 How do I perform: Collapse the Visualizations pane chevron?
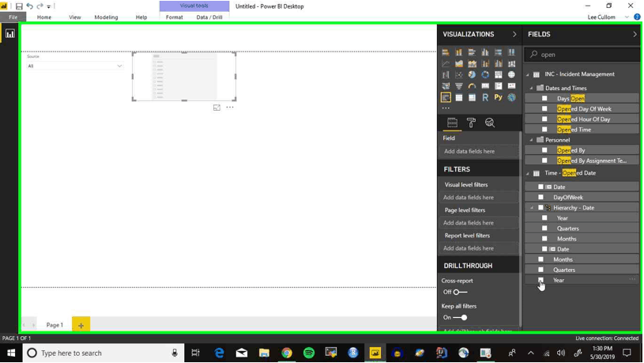514,34
